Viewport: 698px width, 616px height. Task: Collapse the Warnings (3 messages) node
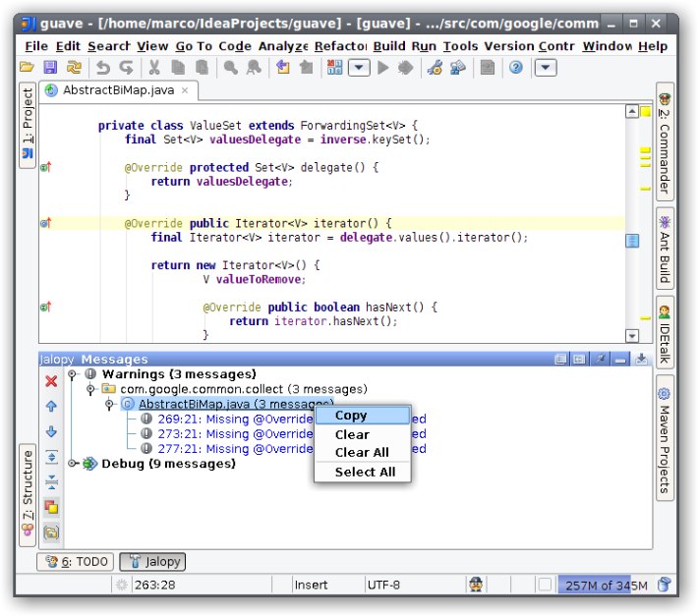coord(72,374)
